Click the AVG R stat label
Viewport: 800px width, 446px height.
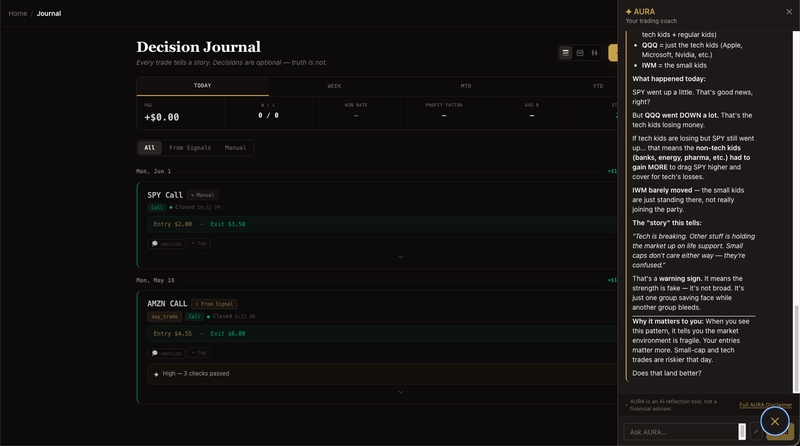tap(532, 105)
